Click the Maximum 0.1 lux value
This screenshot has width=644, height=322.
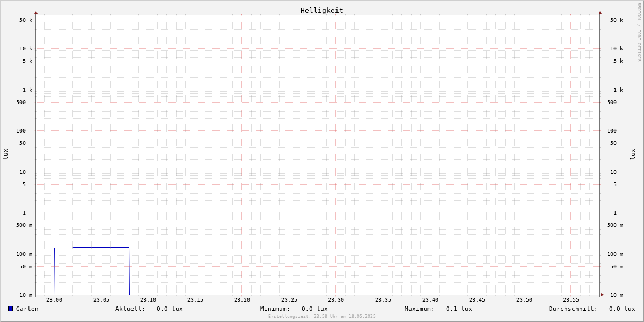click(x=459, y=309)
